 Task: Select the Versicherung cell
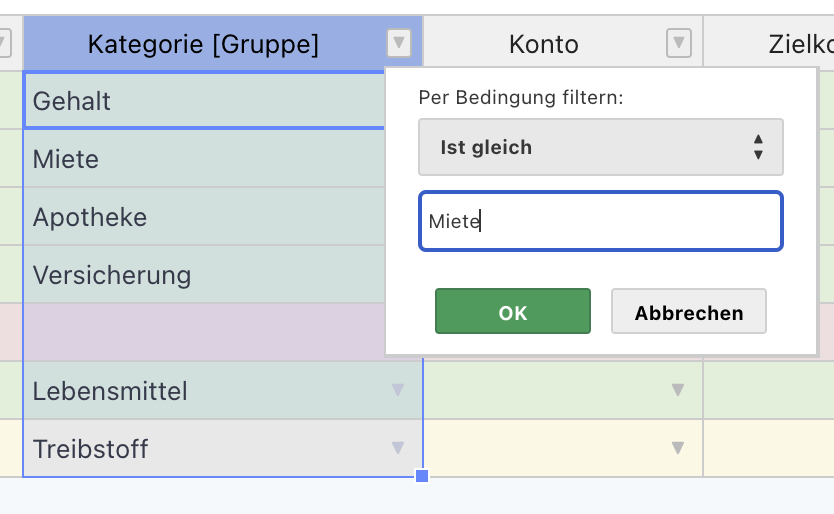click(200, 275)
